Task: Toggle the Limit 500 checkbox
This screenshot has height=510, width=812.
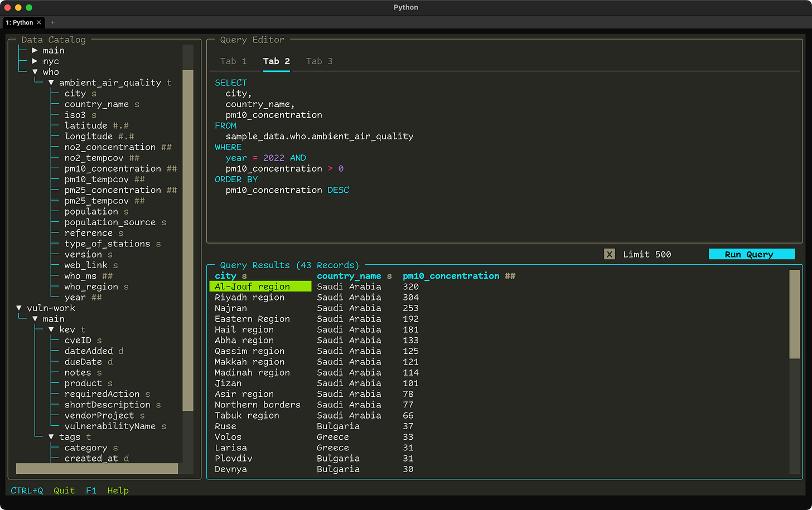Action: tap(609, 255)
